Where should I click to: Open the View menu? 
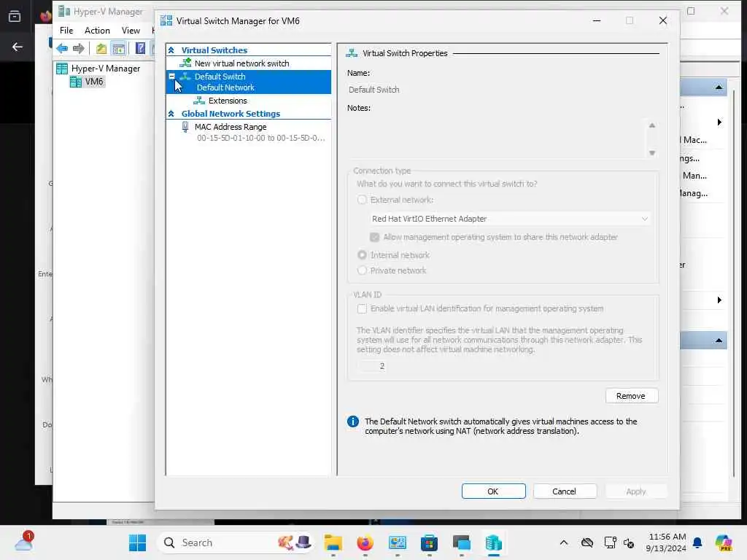131,31
